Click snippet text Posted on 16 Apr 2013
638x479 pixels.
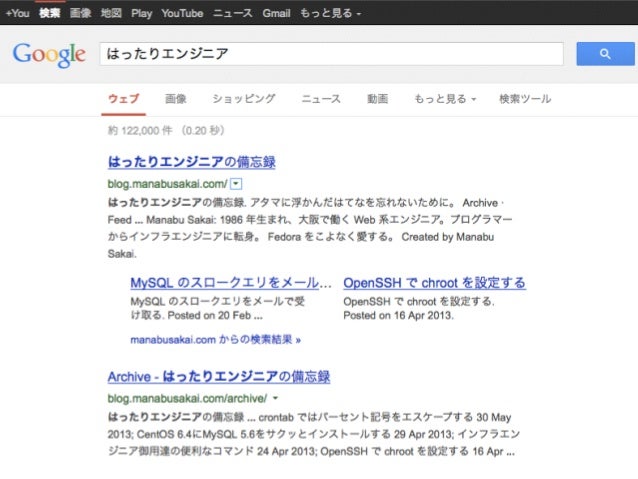[x=398, y=315]
